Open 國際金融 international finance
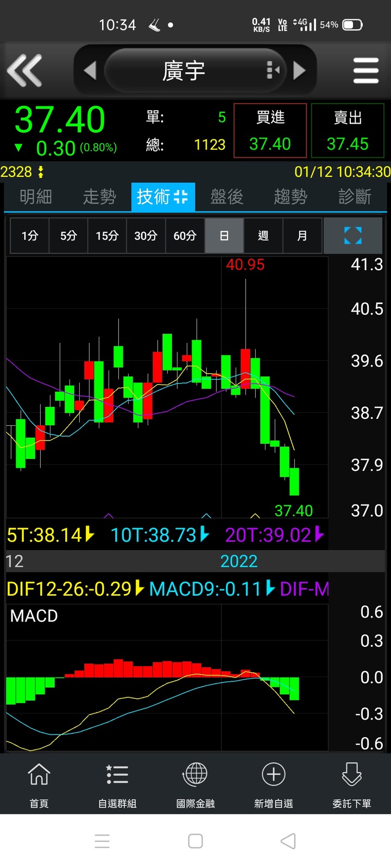The image size is (391, 868). click(195, 784)
